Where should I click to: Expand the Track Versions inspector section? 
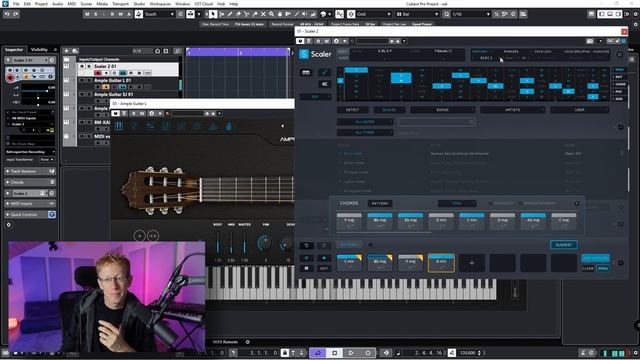30,171
